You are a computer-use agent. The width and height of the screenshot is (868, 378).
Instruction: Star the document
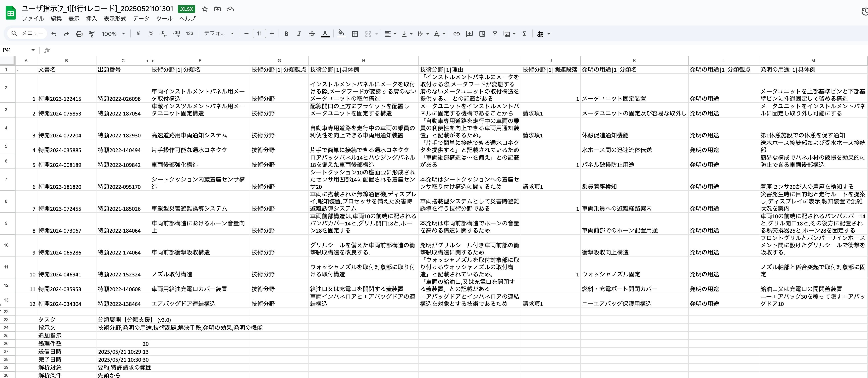[x=204, y=9]
